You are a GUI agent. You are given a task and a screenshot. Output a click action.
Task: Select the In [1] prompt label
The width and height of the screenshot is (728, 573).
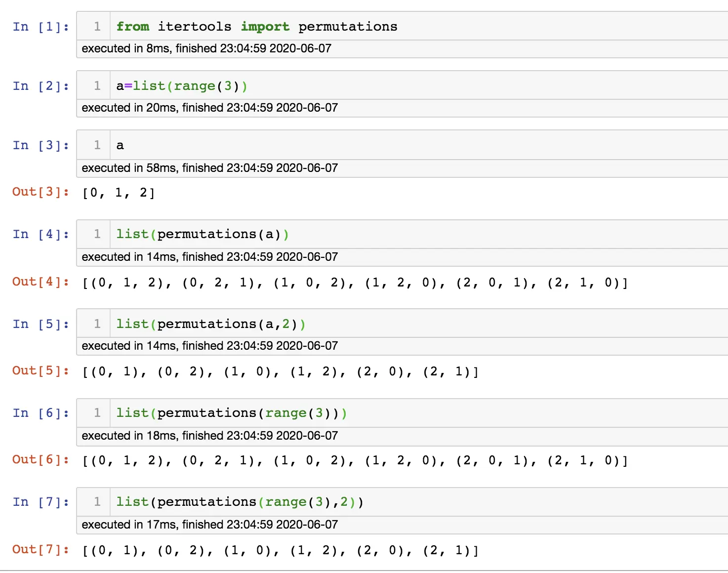coord(41,27)
